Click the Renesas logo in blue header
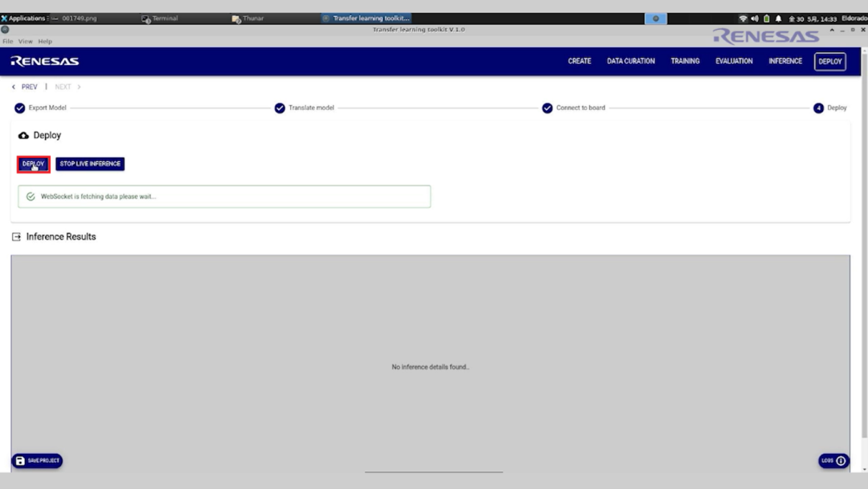Image resolution: width=868 pixels, height=489 pixels. pos(44,61)
